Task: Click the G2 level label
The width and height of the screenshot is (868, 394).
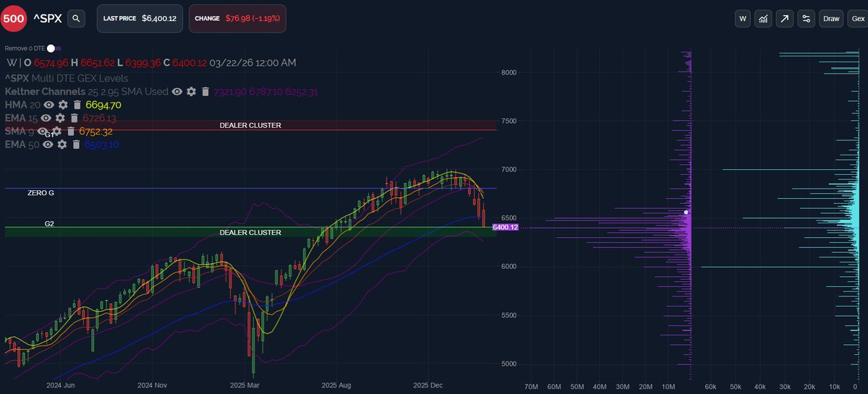Action: (x=49, y=224)
